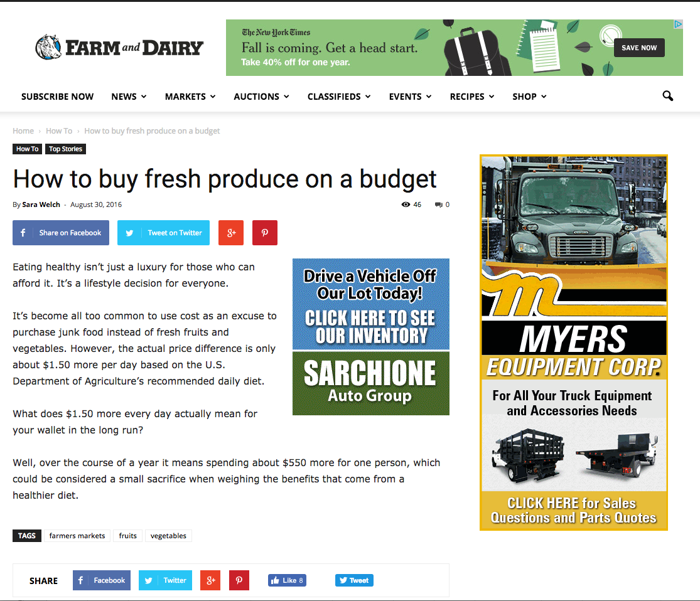
Task: Click the How To breadcrumb link
Action: click(x=59, y=130)
